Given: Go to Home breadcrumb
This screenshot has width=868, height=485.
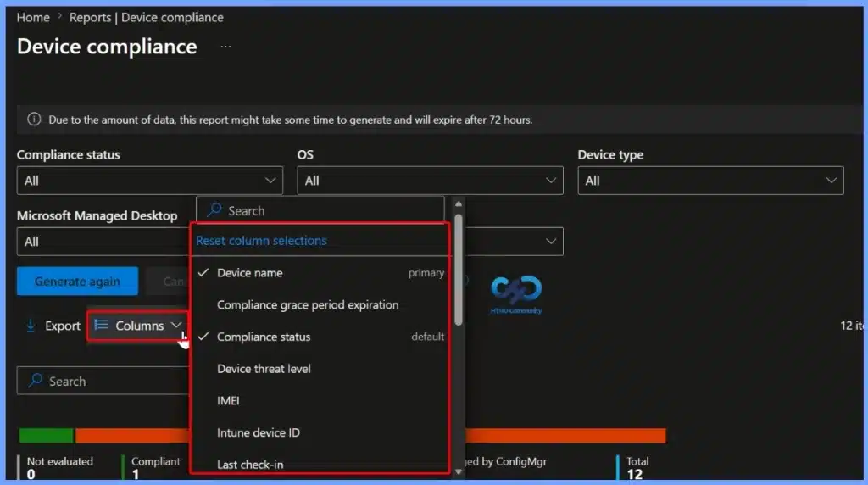Looking at the screenshot, I should (x=33, y=18).
